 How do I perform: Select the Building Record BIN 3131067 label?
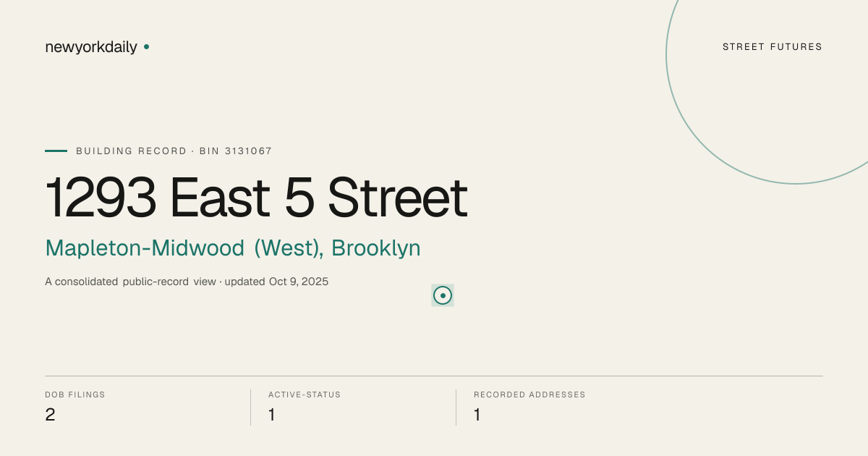coord(174,151)
